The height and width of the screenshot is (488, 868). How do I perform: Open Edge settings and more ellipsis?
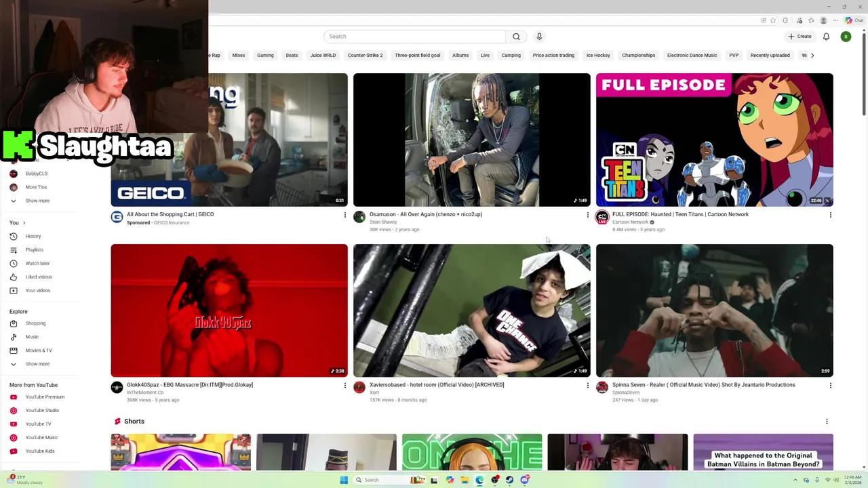pos(835,20)
